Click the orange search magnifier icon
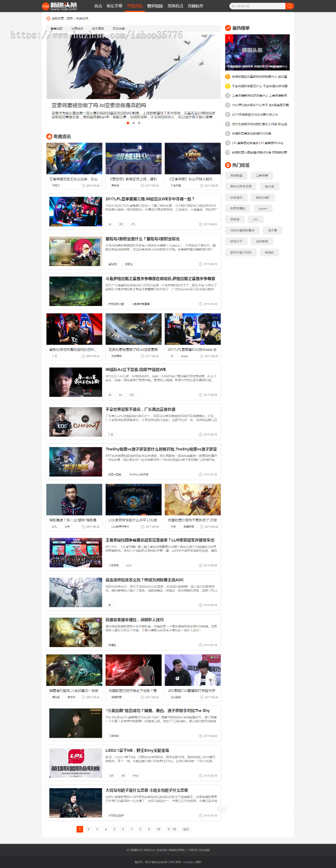 289,6
